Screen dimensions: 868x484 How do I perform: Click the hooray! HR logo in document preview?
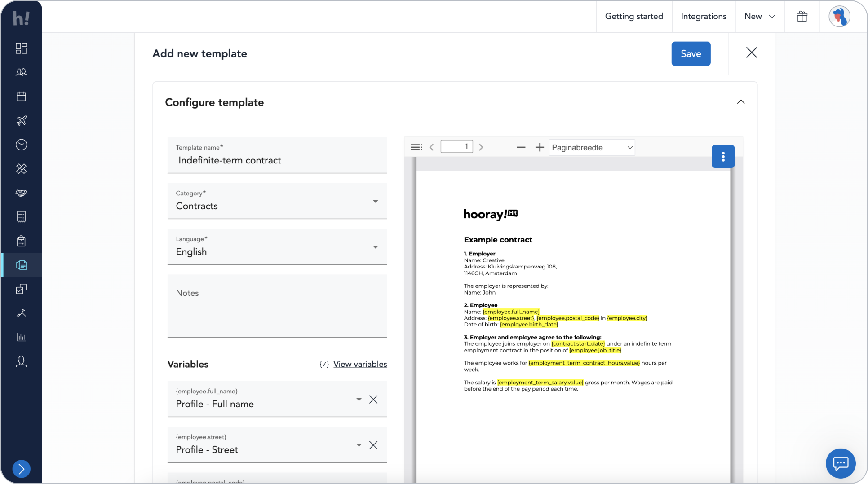click(x=491, y=215)
